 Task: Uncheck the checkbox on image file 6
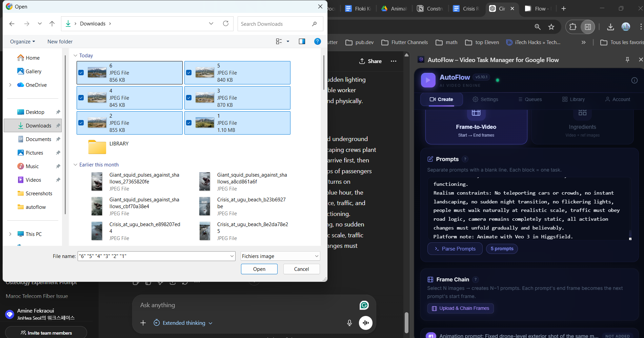coord(81,72)
